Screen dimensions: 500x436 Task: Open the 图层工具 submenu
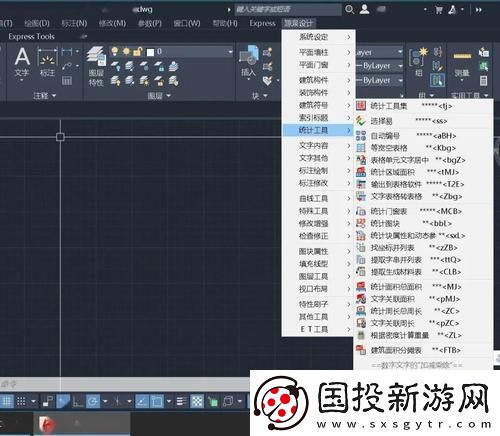click(x=319, y=276)
